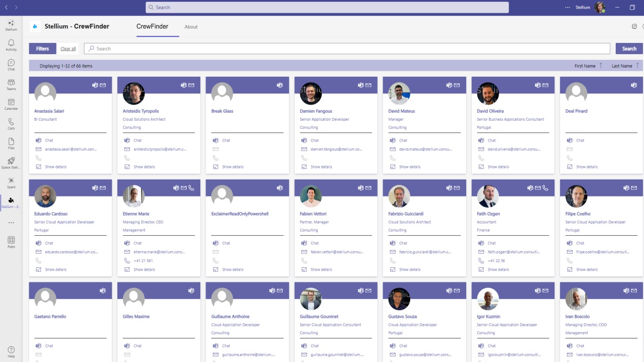This screenshot has height=362, width=644.
Task: Open Help at the bottom of the sidebar
Action: tap(11, 352)
